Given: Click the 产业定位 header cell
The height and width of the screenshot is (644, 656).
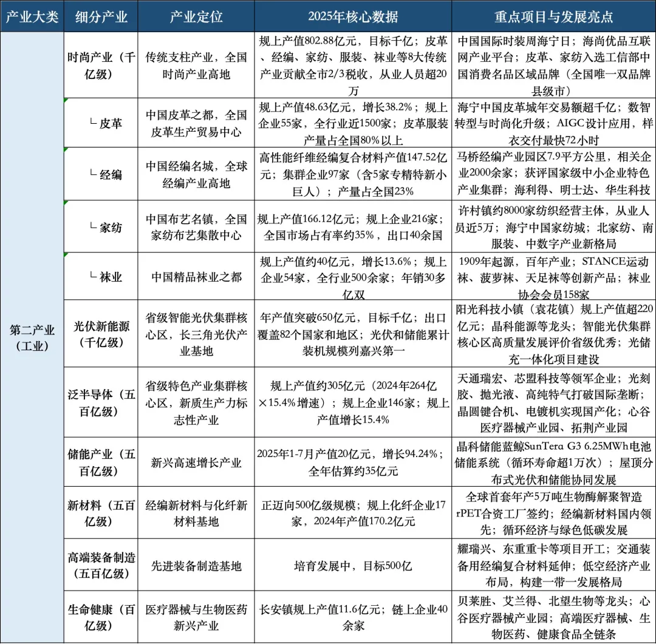Looking at the screenshot, I should pos(196,16).
